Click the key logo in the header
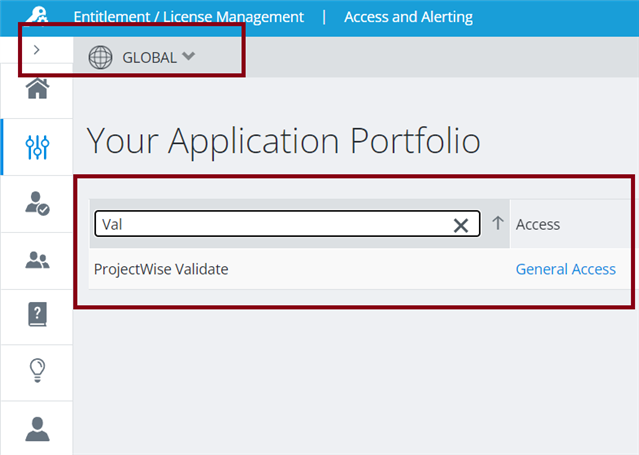 click(x=37, y=15)
